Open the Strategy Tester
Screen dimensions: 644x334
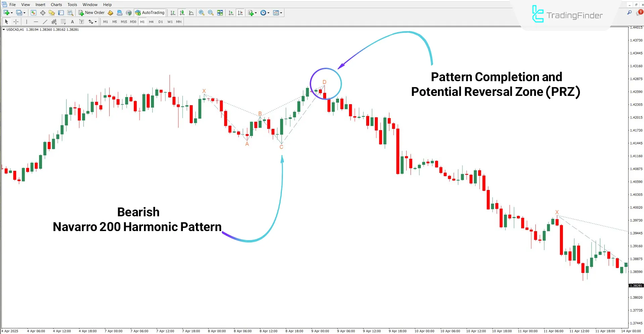click(70, 13)
